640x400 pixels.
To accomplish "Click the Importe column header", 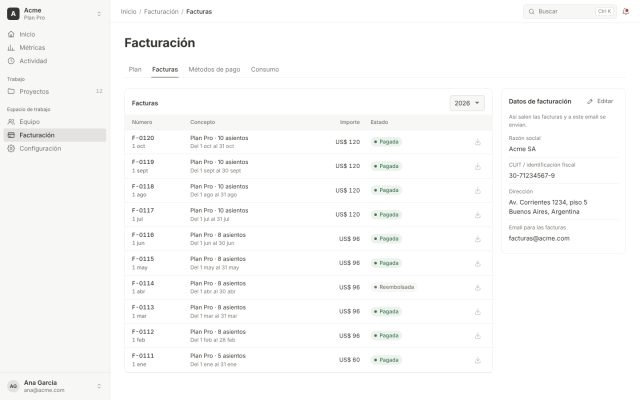I will coord(350,122).
